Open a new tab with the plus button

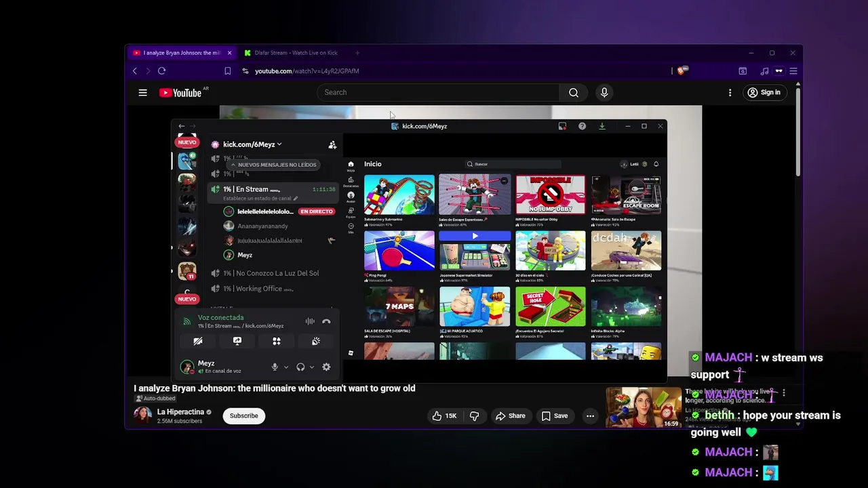[357, 53]
